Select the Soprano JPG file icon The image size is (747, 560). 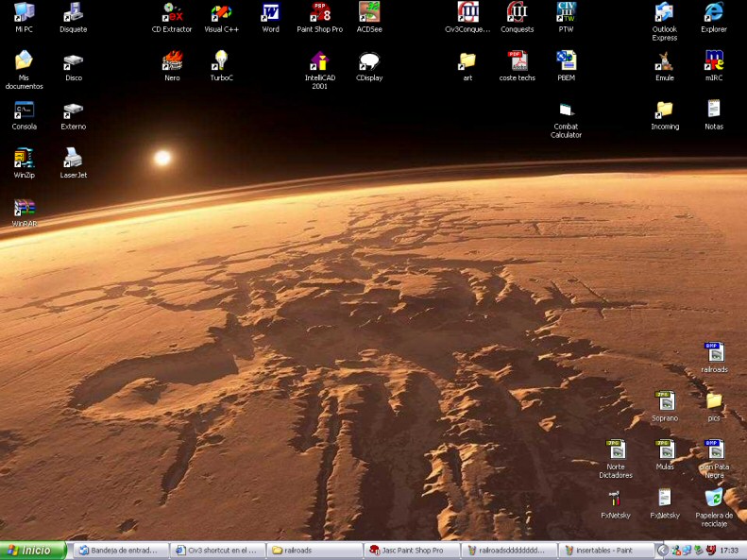(x=665, y=401)
